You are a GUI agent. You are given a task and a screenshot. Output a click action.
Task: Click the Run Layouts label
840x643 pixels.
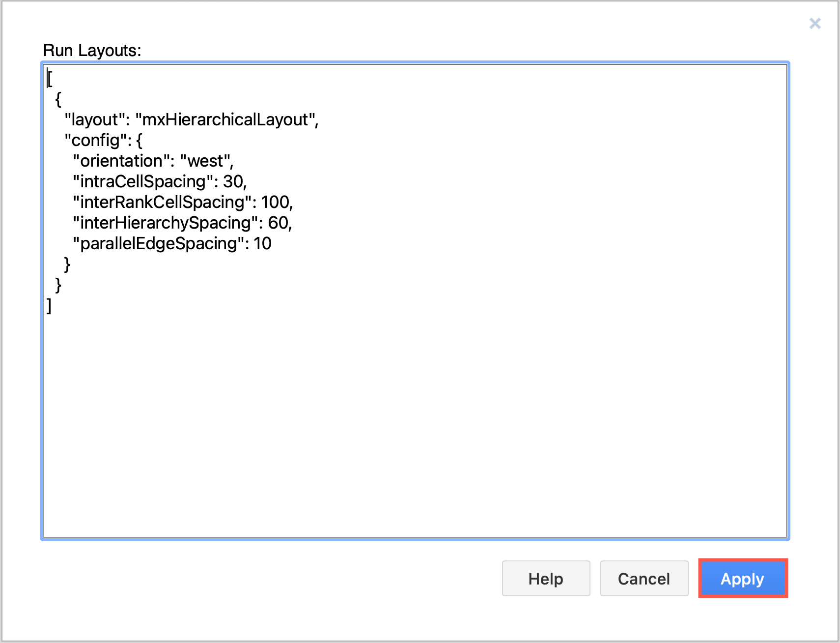pos(92,50)
